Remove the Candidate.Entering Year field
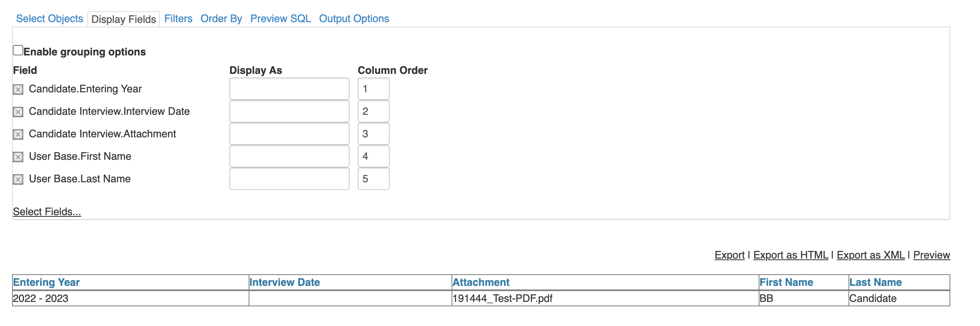The width and height of the screenshot is (980, 326). [x=18, y=90]
